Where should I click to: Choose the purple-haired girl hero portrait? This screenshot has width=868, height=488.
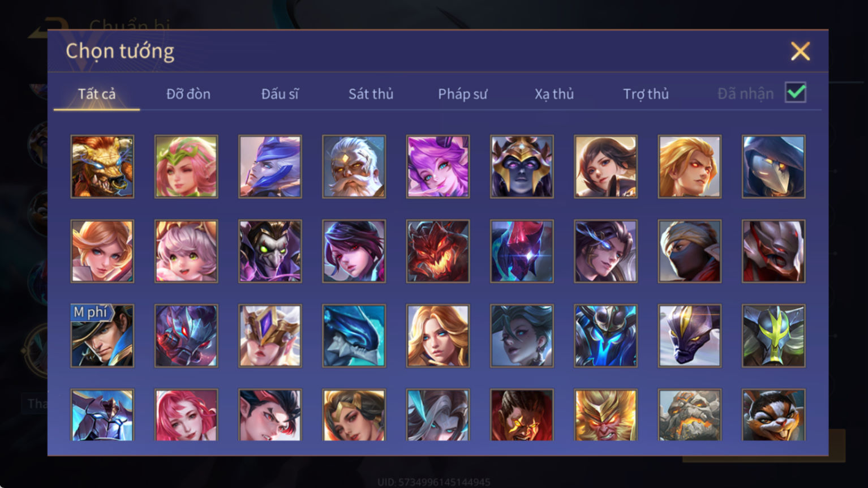(438, 166)
